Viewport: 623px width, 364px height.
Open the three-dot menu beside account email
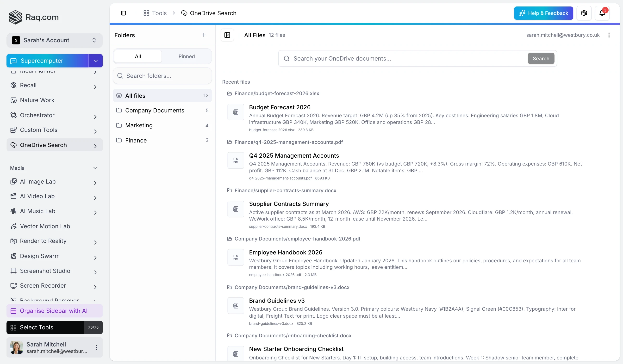609,35
